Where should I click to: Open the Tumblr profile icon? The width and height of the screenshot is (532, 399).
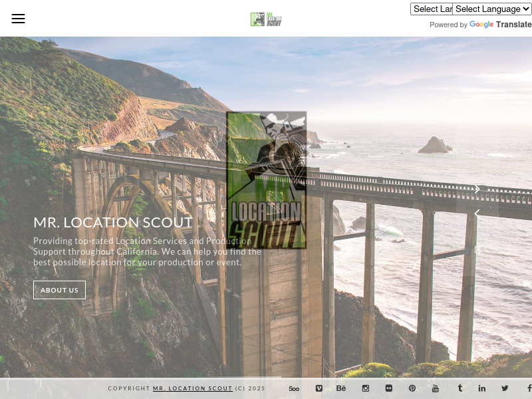coord(460,388)
